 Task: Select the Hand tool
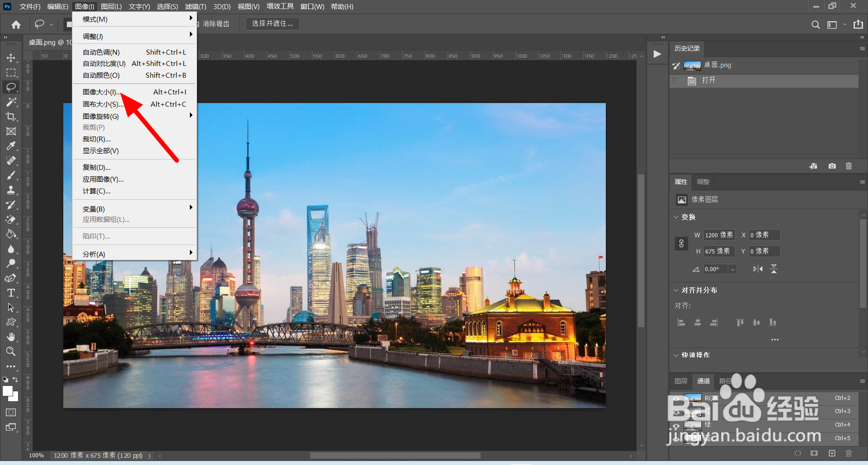tap(11, 337)
